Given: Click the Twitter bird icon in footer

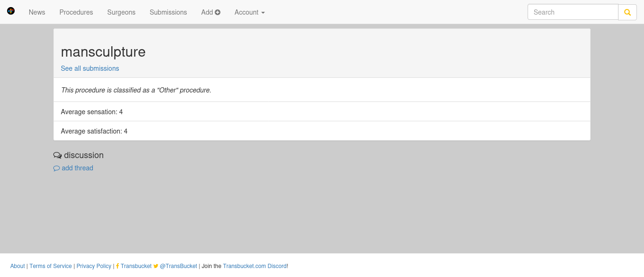Looking at the screenshot, I should tap(156, 266).
